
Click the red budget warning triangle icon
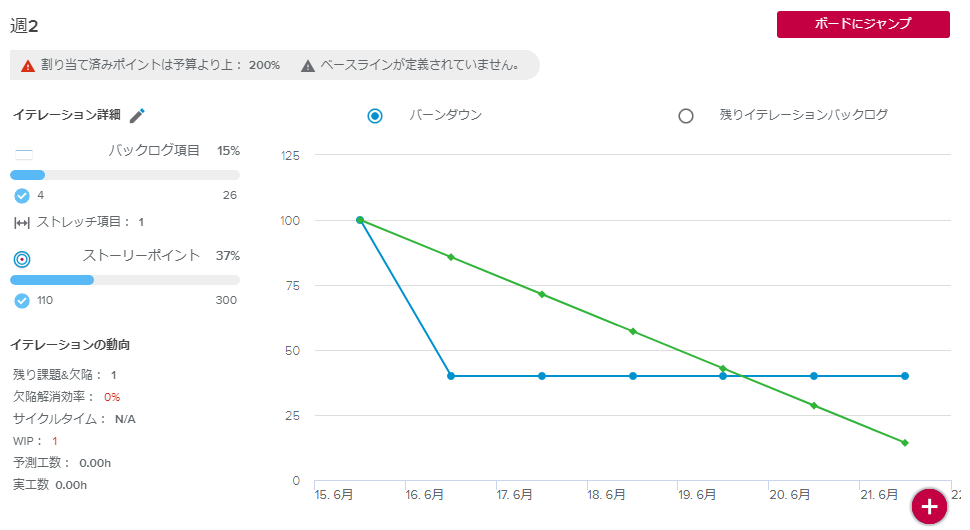pos(28,66)
